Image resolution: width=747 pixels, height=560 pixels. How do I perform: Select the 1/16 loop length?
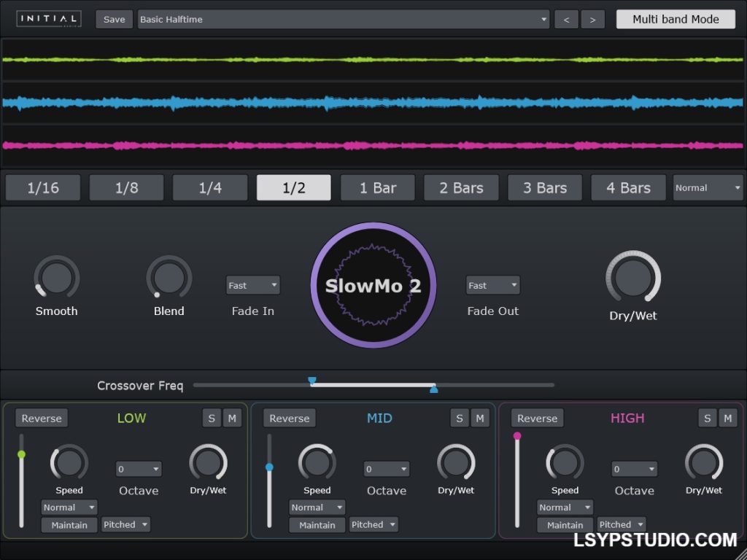43,187
